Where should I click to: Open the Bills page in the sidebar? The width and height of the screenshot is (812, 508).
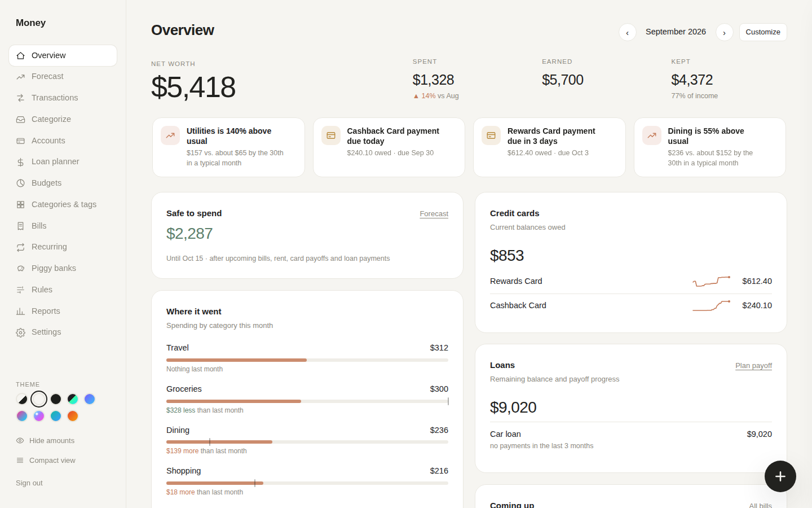click(x=63, y=226)
